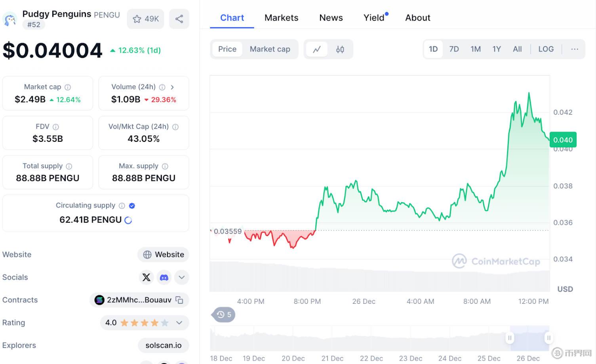Expand the Rating details chevron
Screen dimensions: 596x364
[179, 323]
